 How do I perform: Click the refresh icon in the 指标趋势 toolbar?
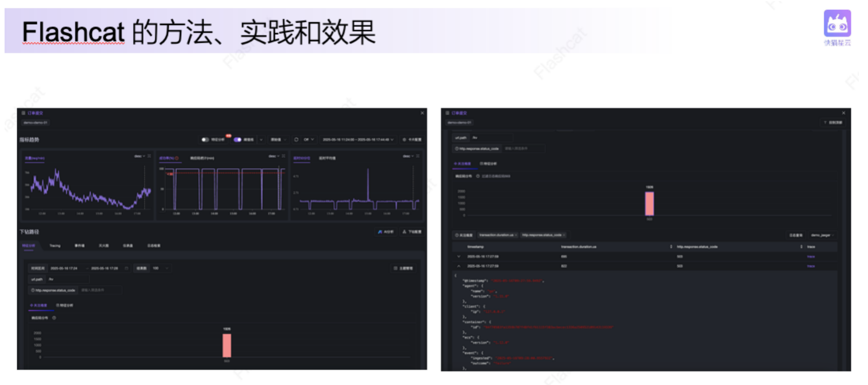click(x=296, y=139)
